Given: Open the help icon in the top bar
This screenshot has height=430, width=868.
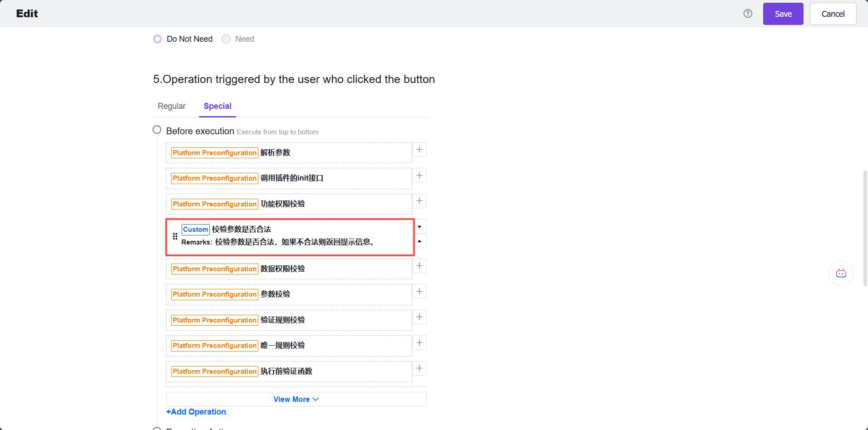Looking at the screenshot, I should [747, 13].
